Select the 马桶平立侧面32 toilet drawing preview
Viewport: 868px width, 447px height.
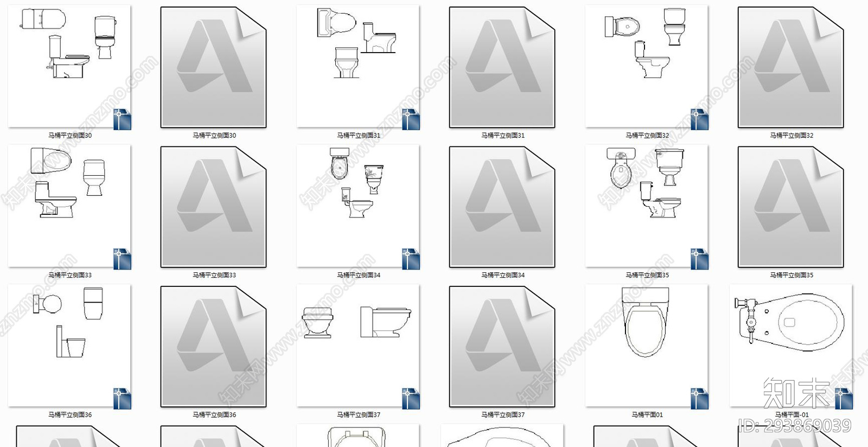tap(647, 66)
